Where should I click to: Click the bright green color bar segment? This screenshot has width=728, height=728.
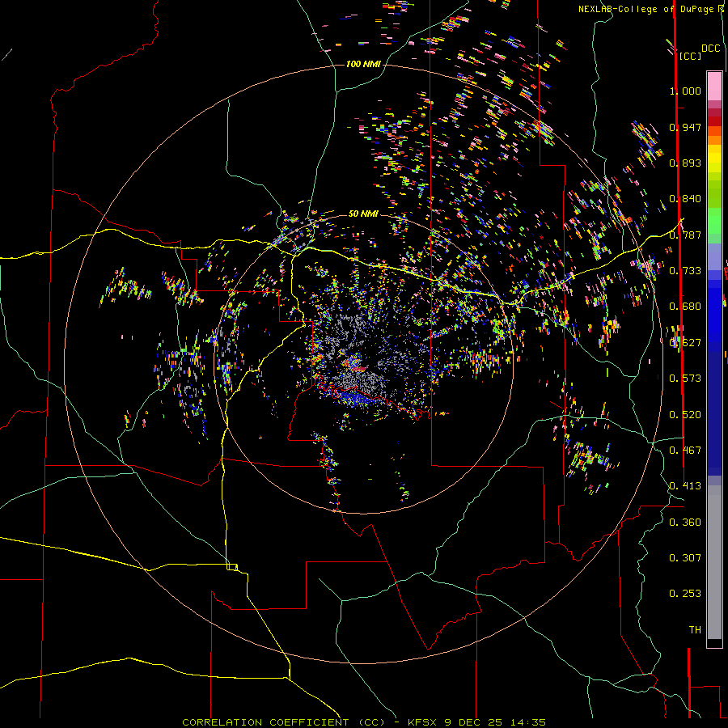click(714, 221)
